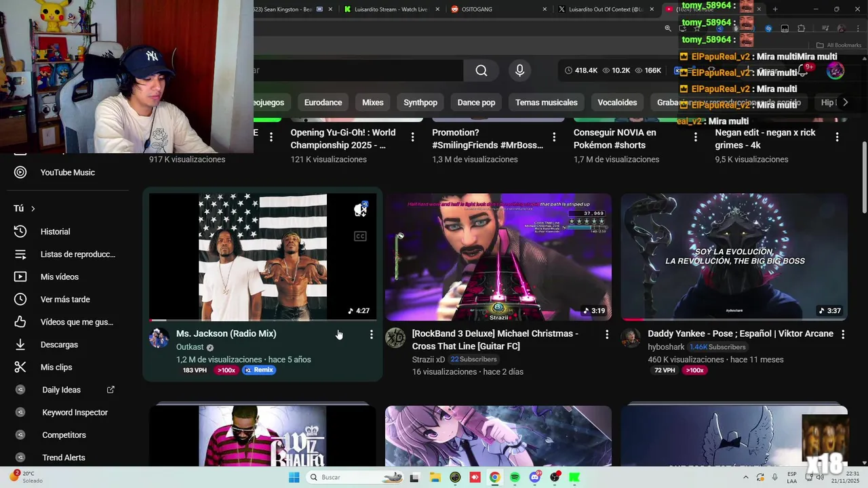Open more options for RockBand 3 video
Screen dimensions: 868x488
click(607, 334)
